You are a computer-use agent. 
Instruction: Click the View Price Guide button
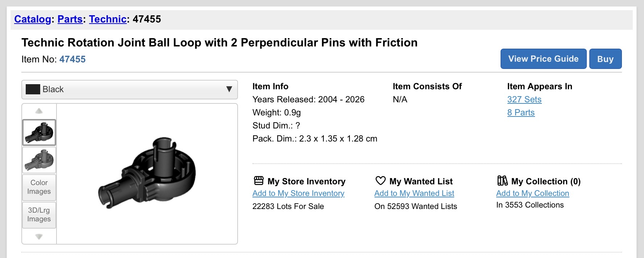tap(543, 59)
